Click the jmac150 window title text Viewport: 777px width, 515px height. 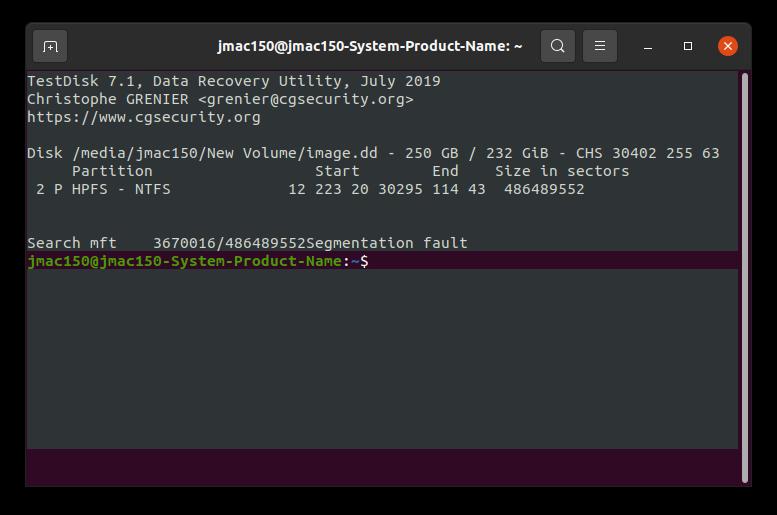pyautogui.click(x=370, y=46)
